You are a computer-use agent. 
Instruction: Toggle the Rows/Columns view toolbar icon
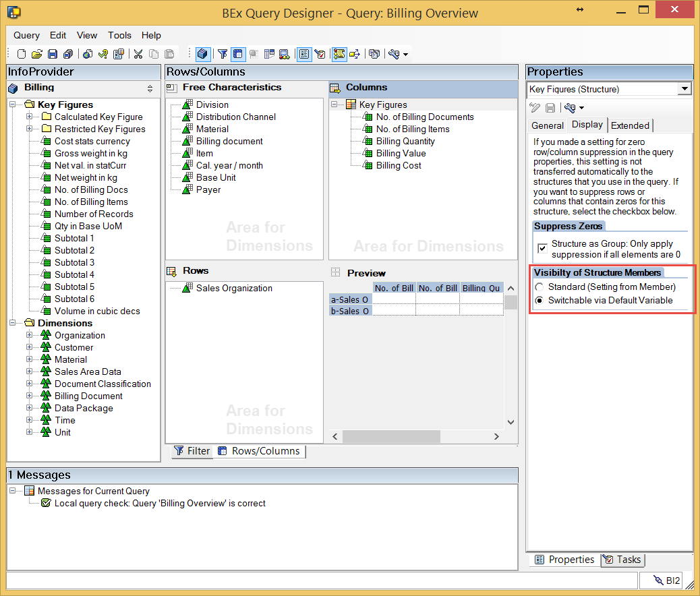[x=238, y=54]
